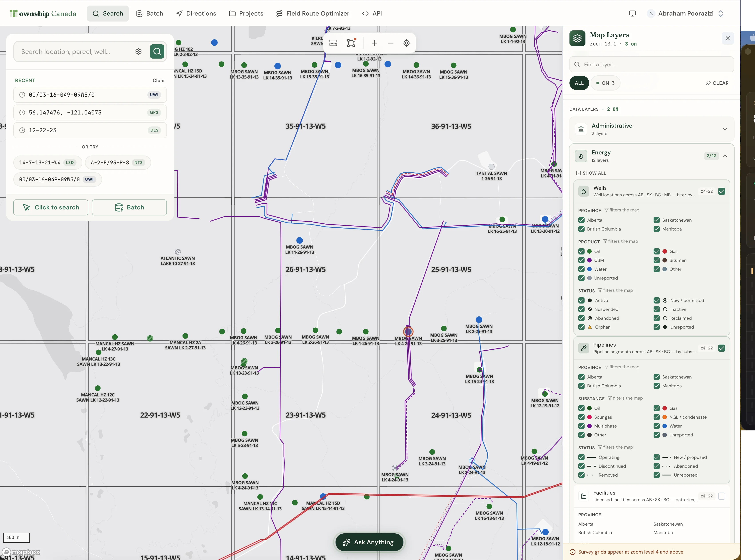This screenshot has width=755, height=560.
Task: Click the highlighted MBOG SAWN LK 4-25-91-13 well
Action: click(x=408, y=331)
